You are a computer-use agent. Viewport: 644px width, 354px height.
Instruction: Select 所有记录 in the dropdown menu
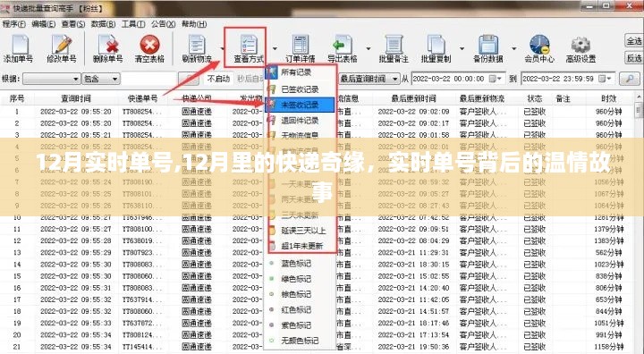[301, 72]
